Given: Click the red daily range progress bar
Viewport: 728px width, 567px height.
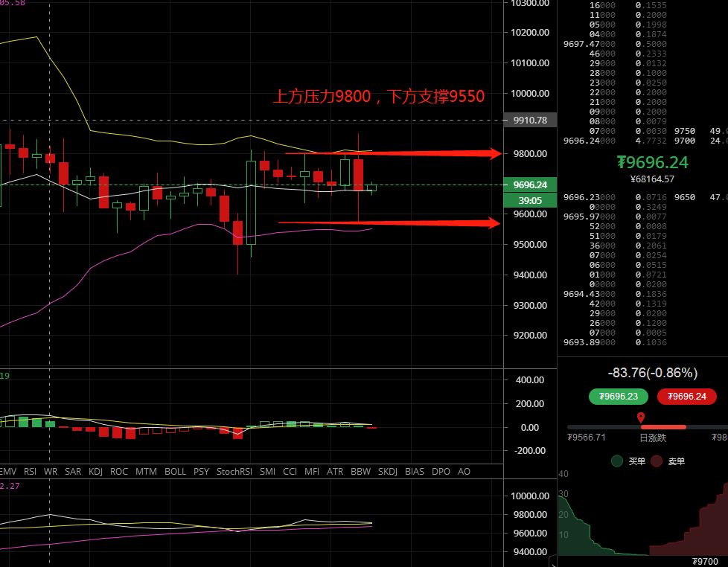Looking at the screenshot, I should point(663,427).
